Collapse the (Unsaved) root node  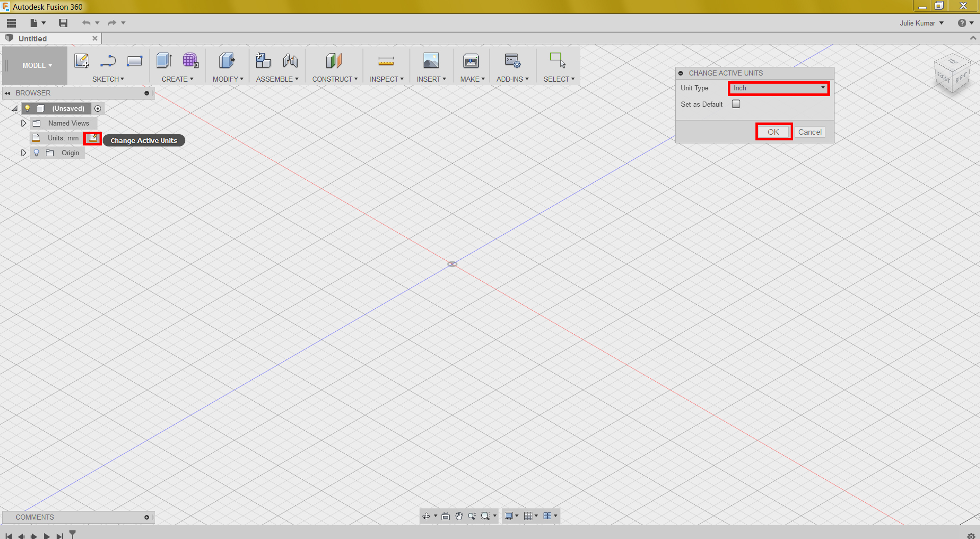[x=15, y=108]
